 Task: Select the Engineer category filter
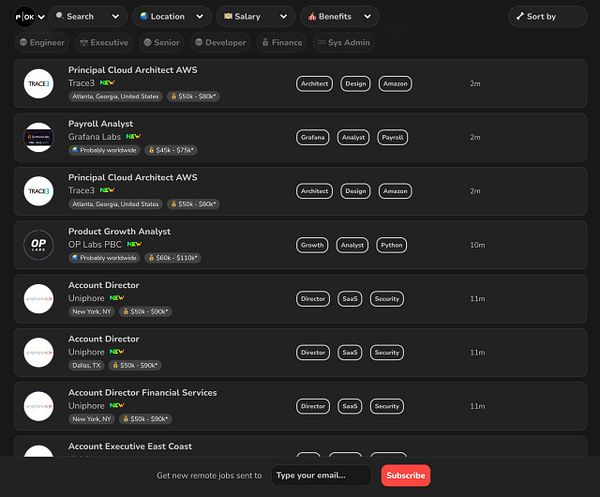click(x=42, y=42)
